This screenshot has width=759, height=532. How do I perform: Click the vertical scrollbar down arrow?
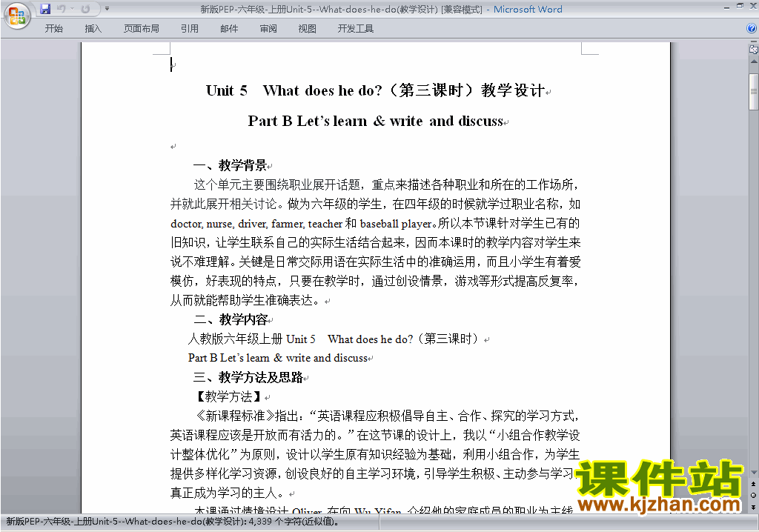coord(754,473)
